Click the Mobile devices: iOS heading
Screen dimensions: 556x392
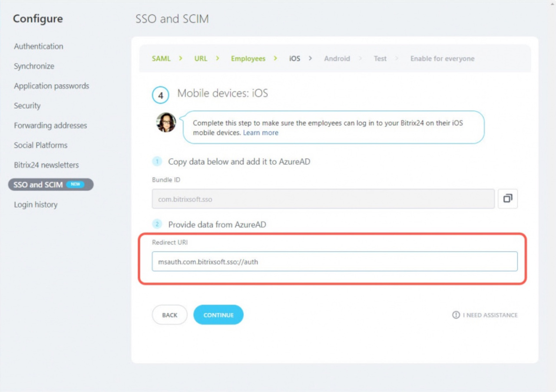click(222, 93)
